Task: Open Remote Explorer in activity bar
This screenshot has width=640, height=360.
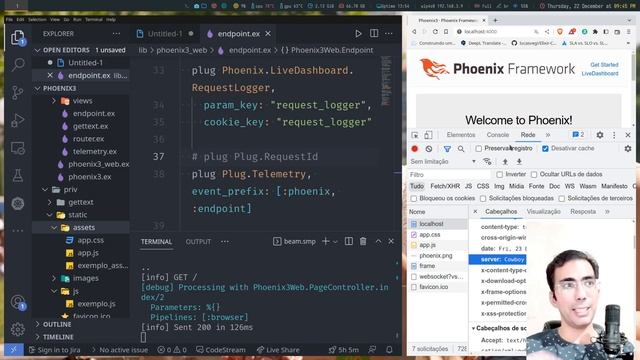Action: (x=18, y=148)
